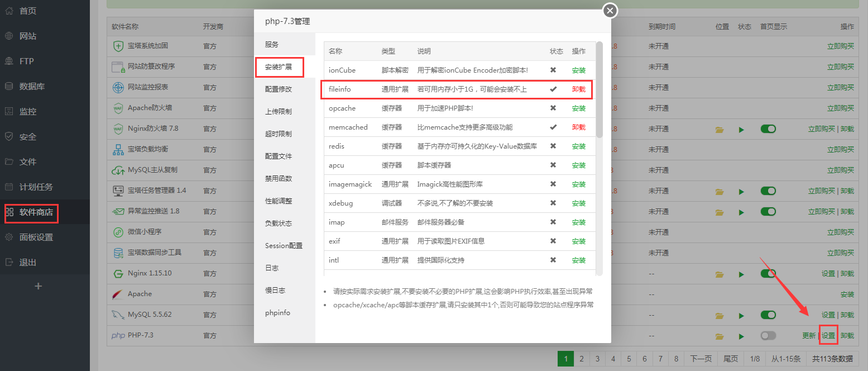This screenshot has height=371, width=868.
Task: Click the plus icon below 退出
Action: (x=38, y=286)
